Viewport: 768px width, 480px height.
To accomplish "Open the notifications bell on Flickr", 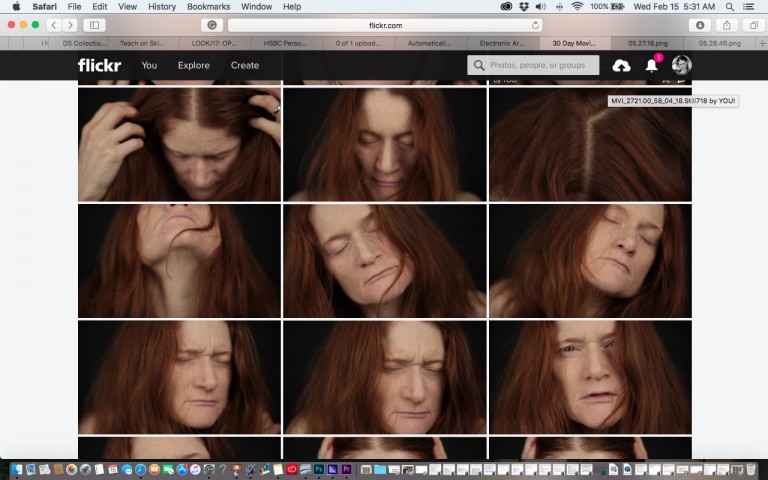I will coord(651,65).
